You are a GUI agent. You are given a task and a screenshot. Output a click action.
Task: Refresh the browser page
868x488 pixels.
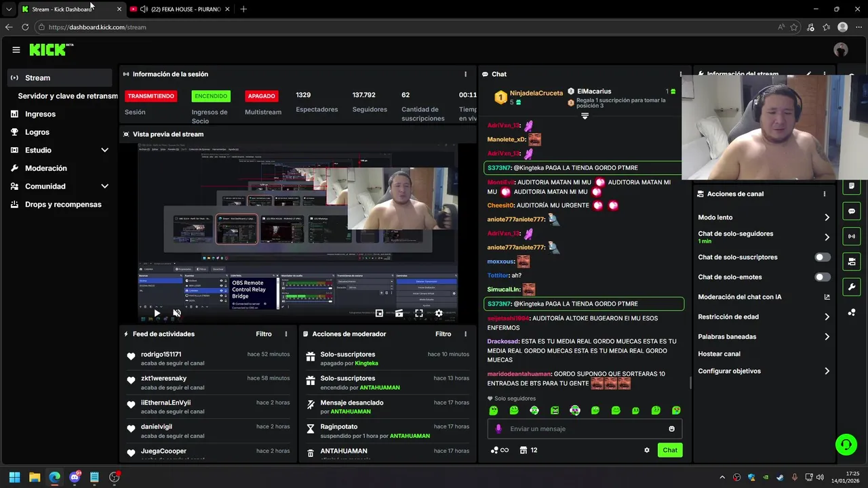pos(25,27)
